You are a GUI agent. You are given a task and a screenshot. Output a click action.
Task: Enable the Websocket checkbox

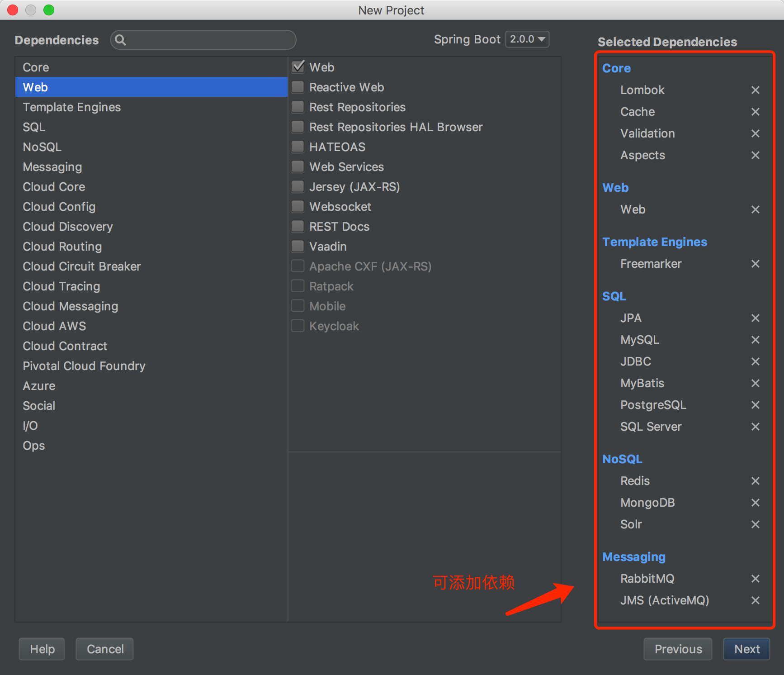(298, 206)
